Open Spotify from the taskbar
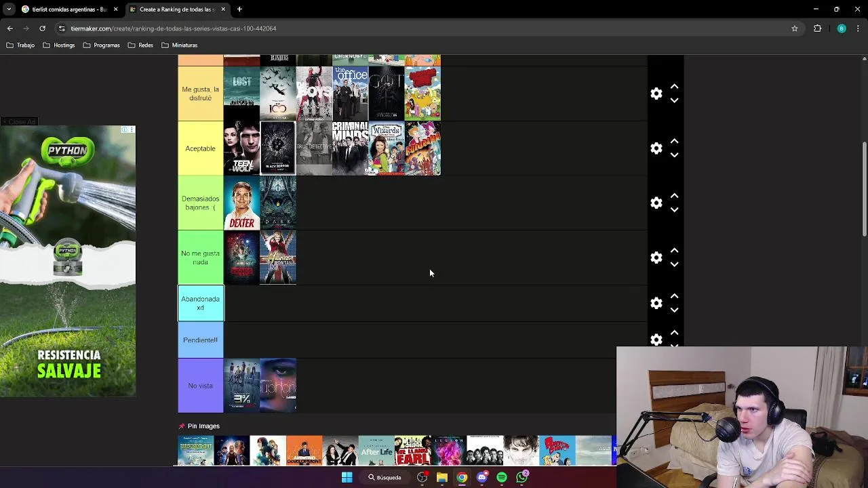The height and width of the screenshot is (488, 868). (x=502, y=477)
